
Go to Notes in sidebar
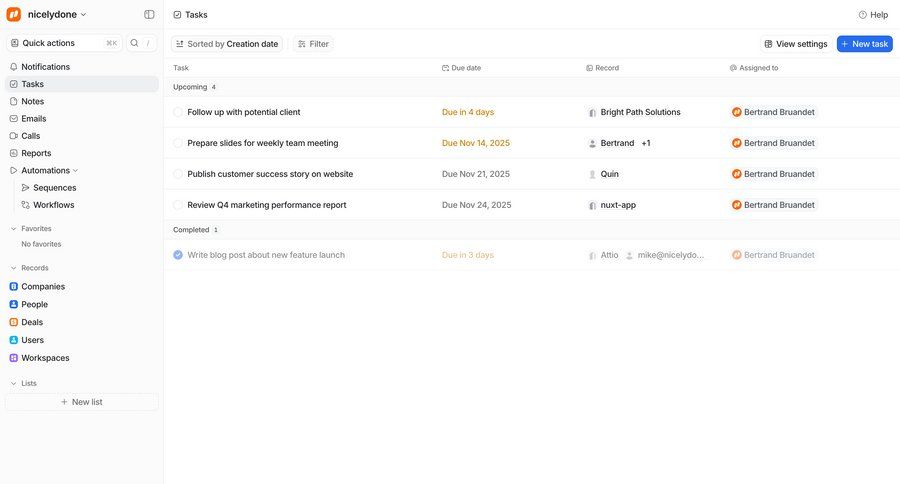tap(32, 101)
